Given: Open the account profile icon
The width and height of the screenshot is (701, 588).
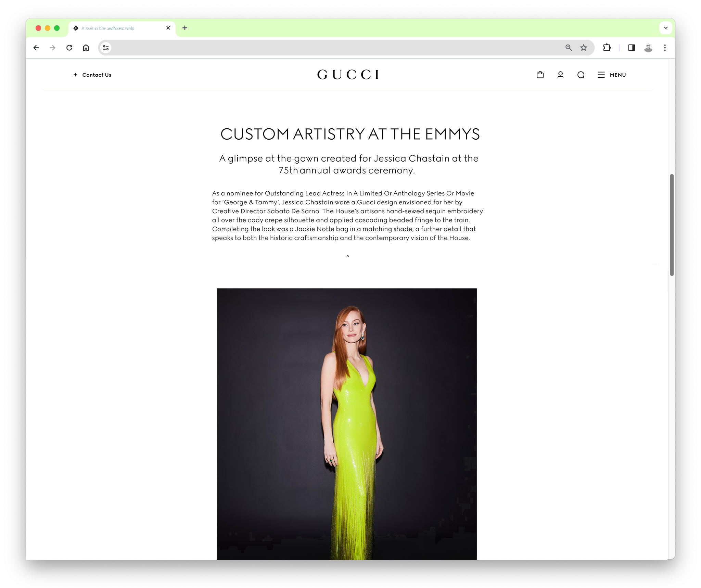Looking at the screenshot, I should (560, 75).
